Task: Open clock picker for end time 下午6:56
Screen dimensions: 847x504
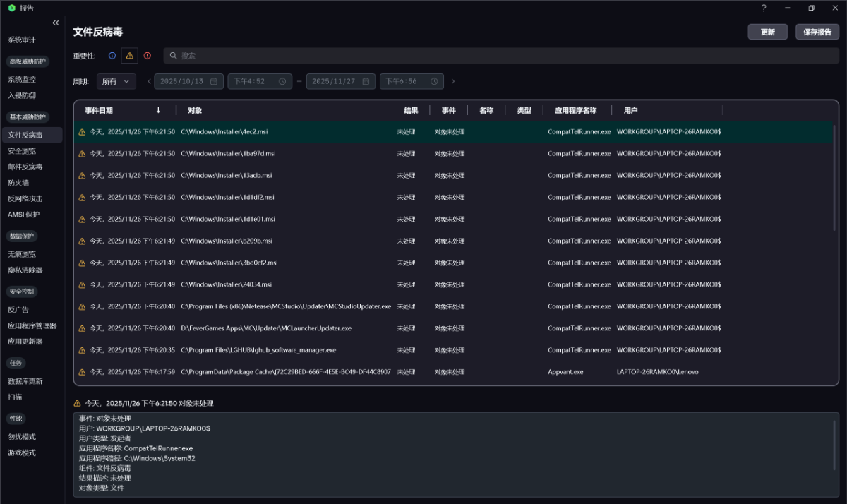Action: pos(434,82)
